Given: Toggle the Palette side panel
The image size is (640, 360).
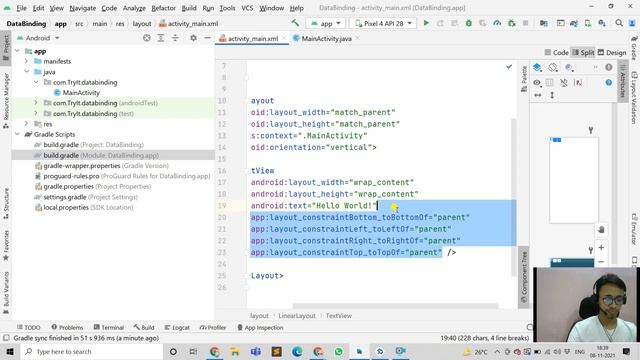Looking at the screenshot, I should 524,79.
